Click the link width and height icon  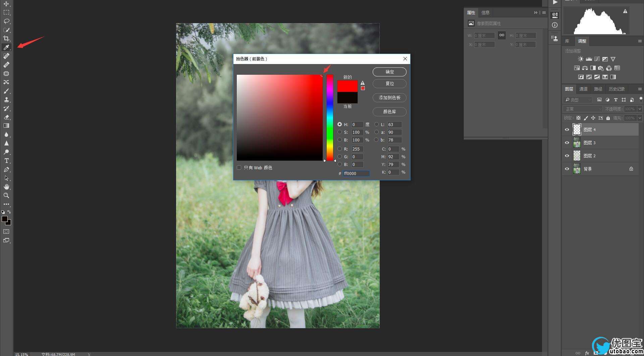tap(501, 35)
